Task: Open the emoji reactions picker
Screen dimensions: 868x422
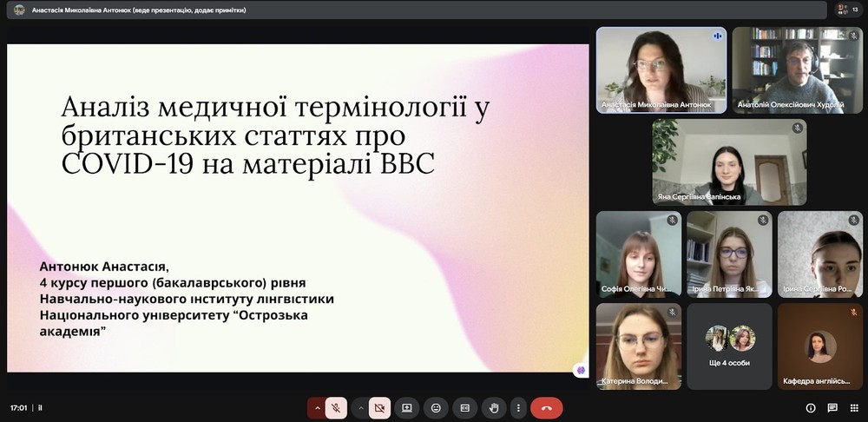Action: pyautogui.click(x=436, y=407)
